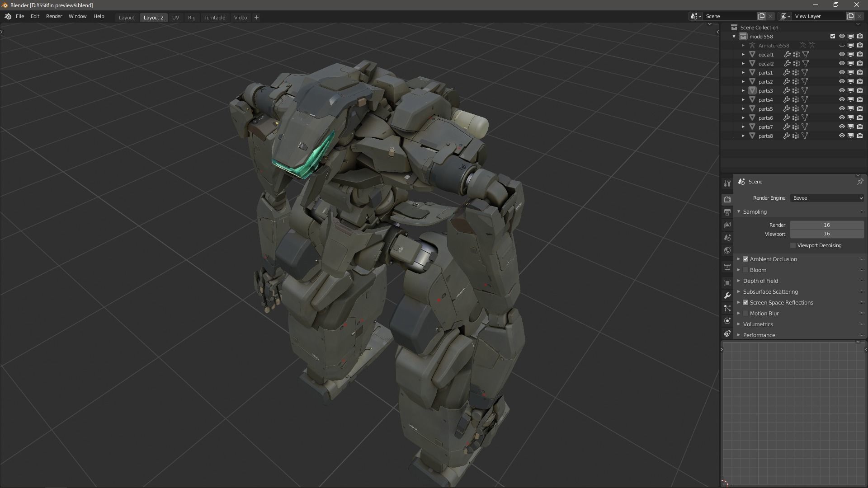The height and width of the screenshot is (488, 868).
Task: Expand the Performance panel
Action: 739,335
